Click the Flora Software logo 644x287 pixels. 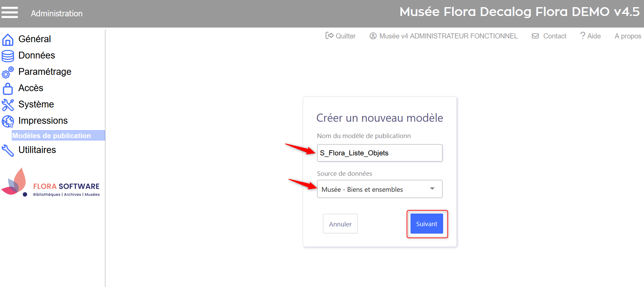[50, 183]
